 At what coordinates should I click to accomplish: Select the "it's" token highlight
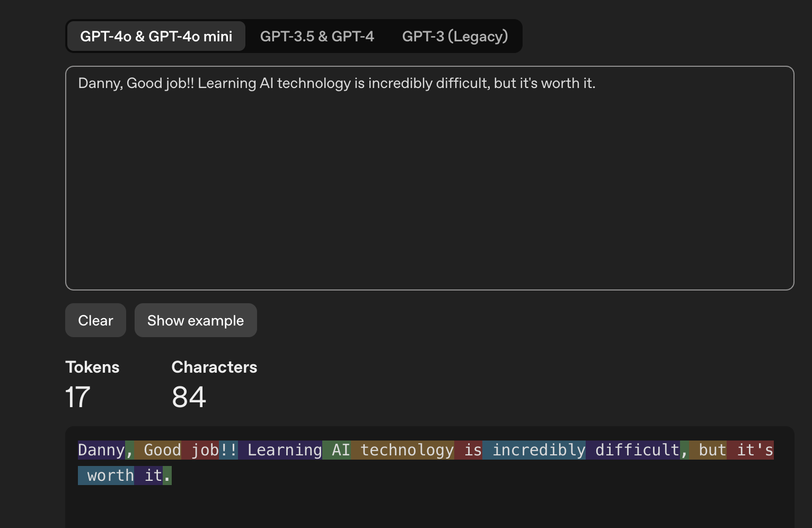753,450
